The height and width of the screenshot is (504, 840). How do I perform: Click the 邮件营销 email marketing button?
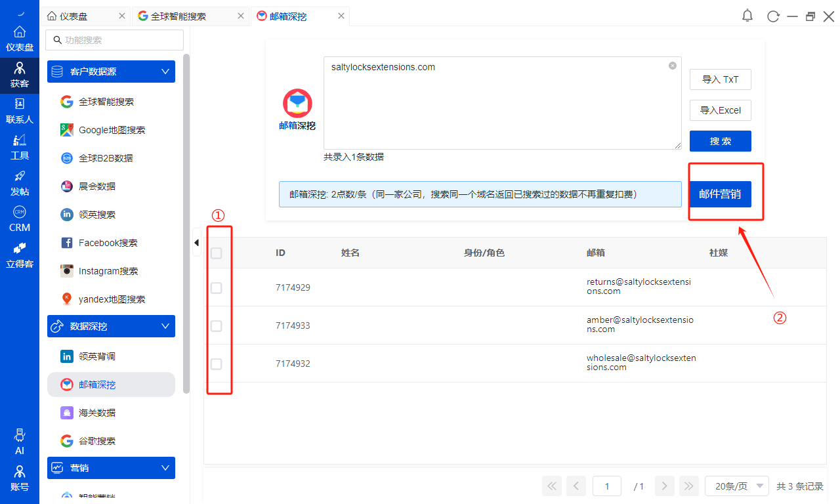coord(720,194)
